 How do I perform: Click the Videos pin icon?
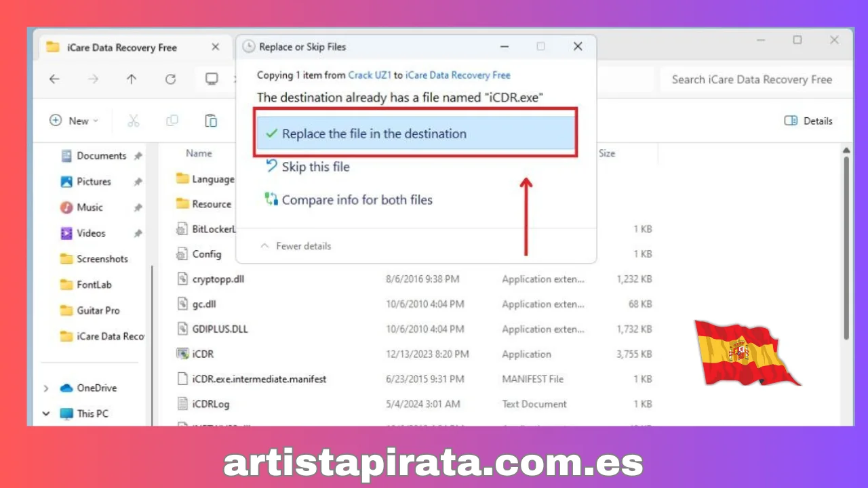point(138,233)
